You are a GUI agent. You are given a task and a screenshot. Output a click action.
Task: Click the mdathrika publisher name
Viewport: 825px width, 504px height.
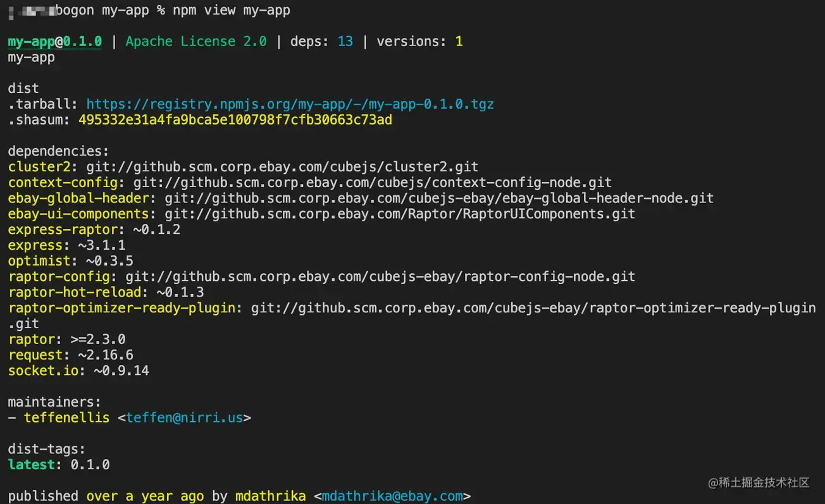270,496
